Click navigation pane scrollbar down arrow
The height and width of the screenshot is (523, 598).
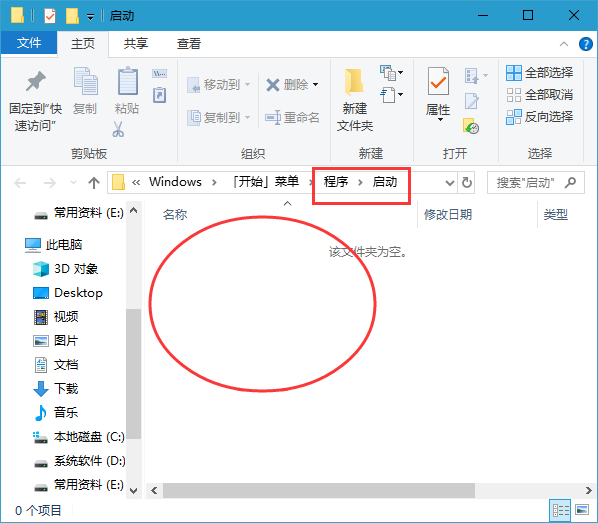[x=133, y=491]
